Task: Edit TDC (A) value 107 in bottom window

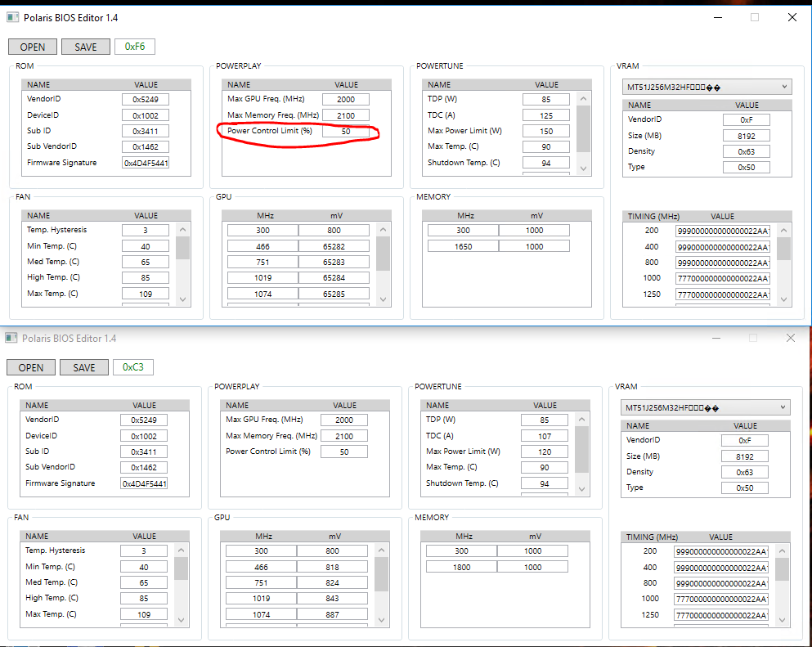Action: coord(545,436)
